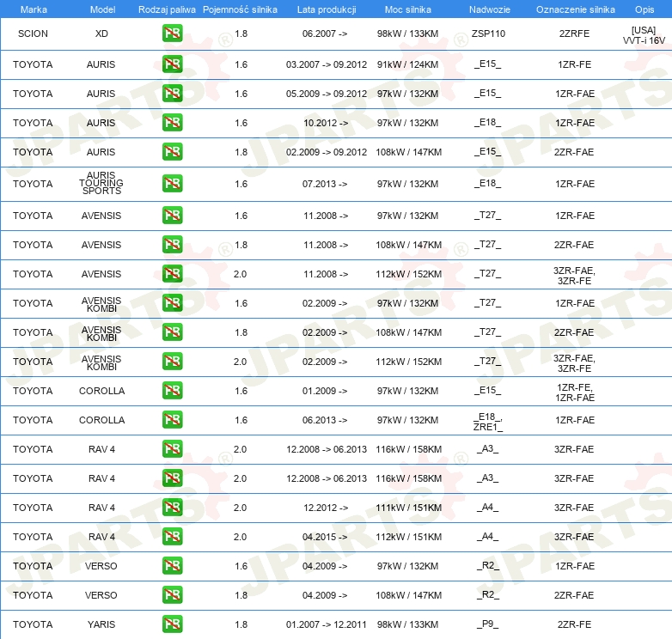This screenshot has width=672, height=639.
Task: Click the fuel icon in the RAV 4 04.2015 row
Action: [x=172, y=537]
